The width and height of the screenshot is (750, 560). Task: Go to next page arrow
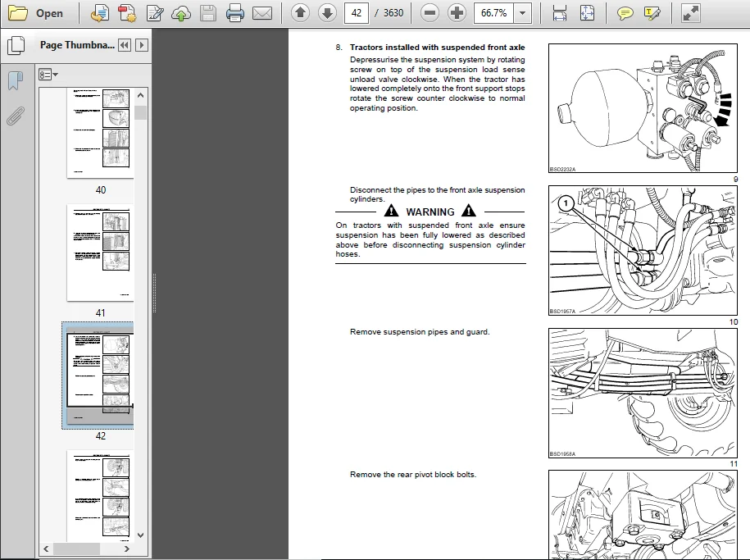click(327, 13)
